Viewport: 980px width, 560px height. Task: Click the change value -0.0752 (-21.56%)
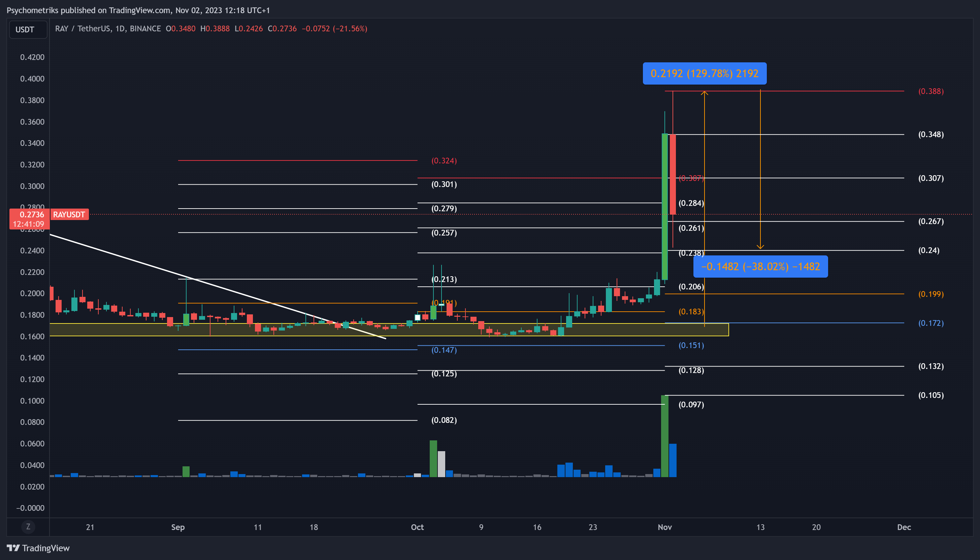point(334,28)
